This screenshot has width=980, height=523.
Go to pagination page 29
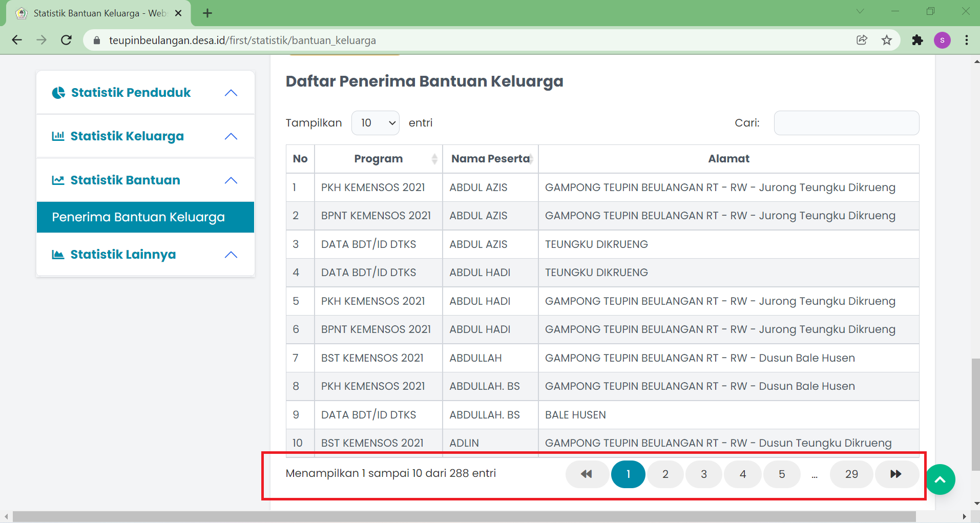tap(852, 474)
